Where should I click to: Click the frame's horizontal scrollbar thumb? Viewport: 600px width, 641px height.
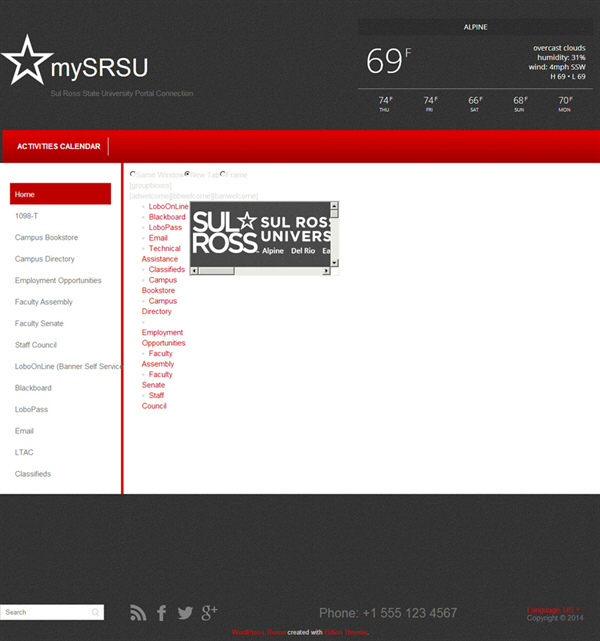(216, 270)
